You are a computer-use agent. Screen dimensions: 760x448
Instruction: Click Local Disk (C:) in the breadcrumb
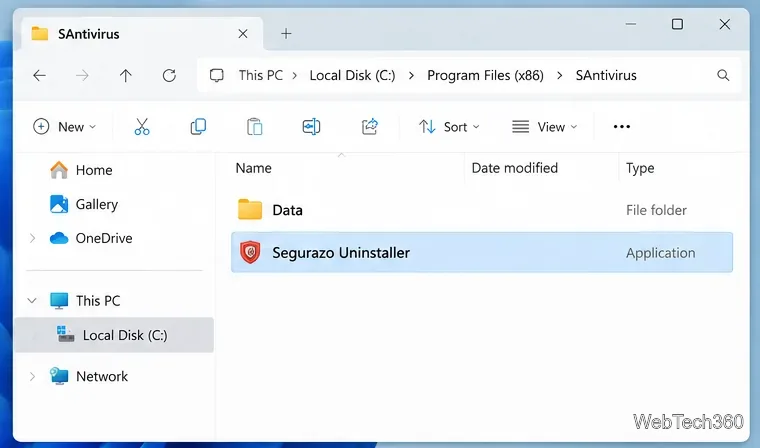(x=352, y=75)
